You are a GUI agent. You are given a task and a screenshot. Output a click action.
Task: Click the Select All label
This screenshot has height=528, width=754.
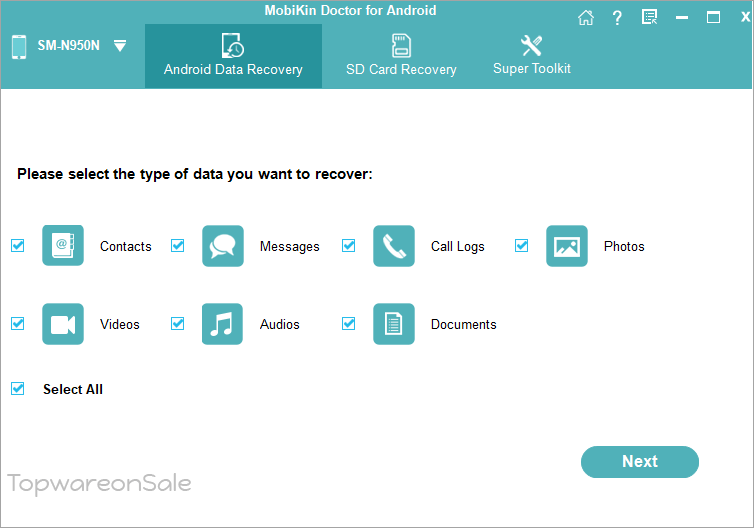(73, 389)
